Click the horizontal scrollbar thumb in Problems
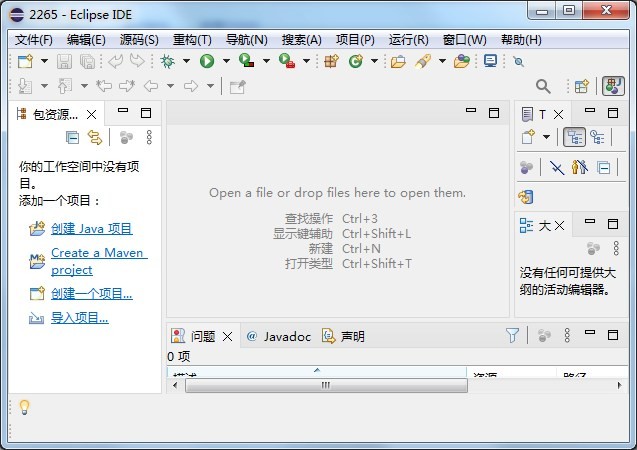 point(326,385)
